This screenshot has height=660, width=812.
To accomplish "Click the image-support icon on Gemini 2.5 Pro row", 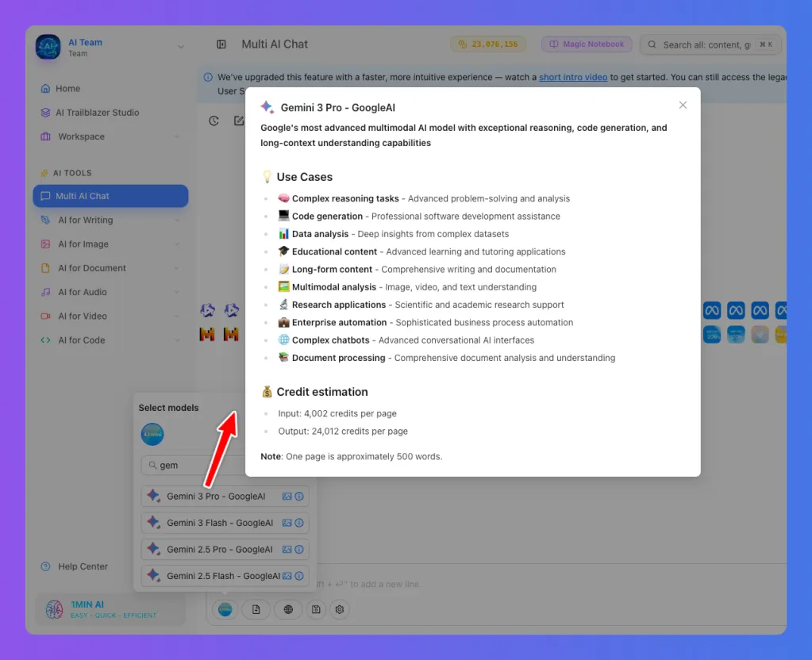I will [x=287, y=549].
